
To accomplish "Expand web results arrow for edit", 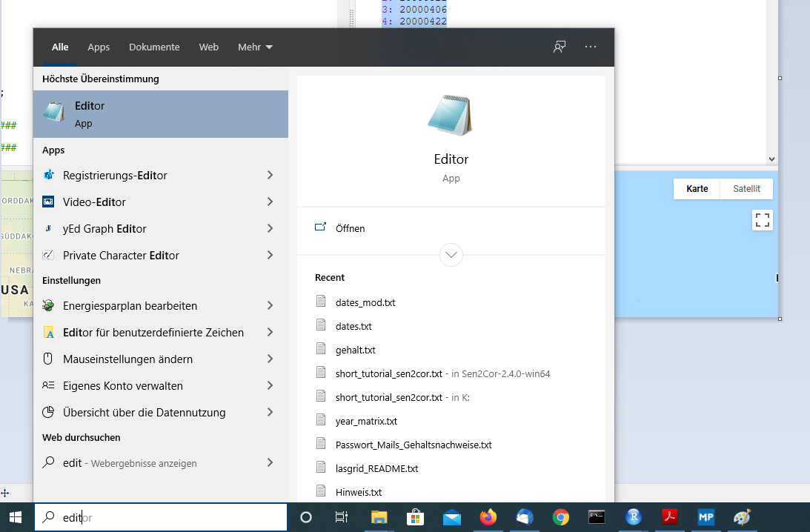I will 270,463.
